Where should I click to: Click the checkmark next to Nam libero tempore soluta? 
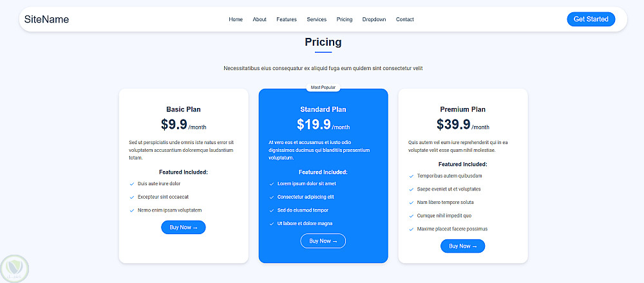pyautogui.click(x=411, y=203)
